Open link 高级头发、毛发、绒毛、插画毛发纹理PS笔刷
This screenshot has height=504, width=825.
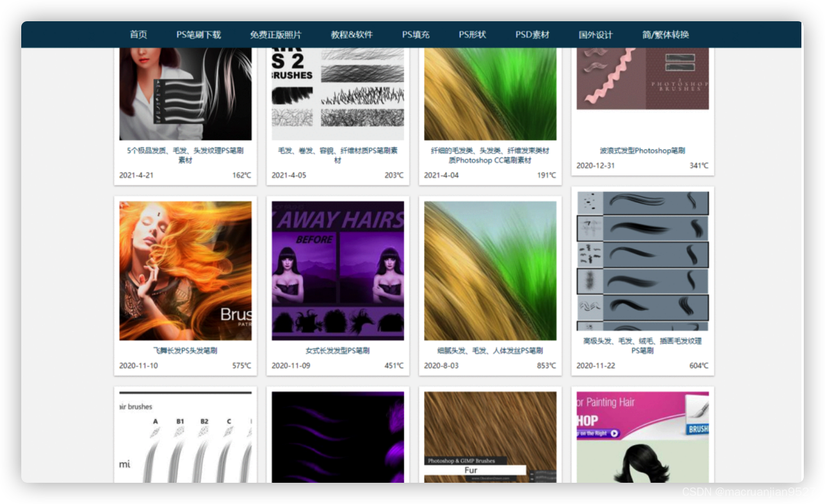pyautogui.click(x=643, y=345)
